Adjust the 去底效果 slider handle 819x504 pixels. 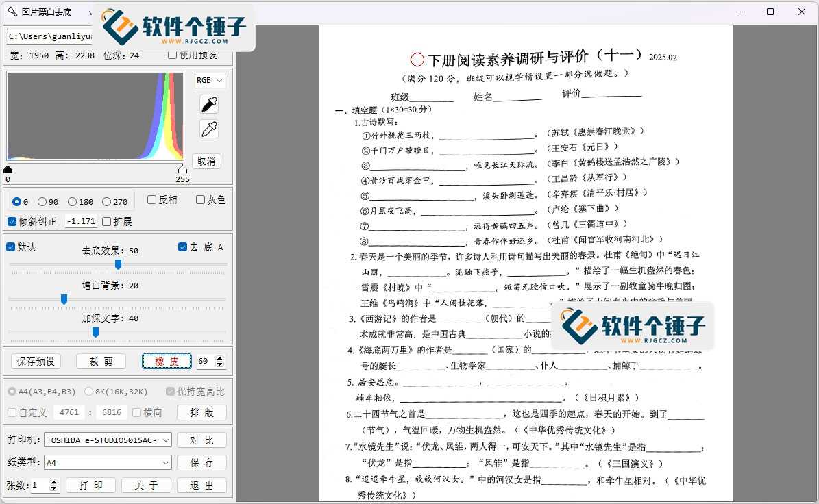pyautogui.click(x=118, y=264)
